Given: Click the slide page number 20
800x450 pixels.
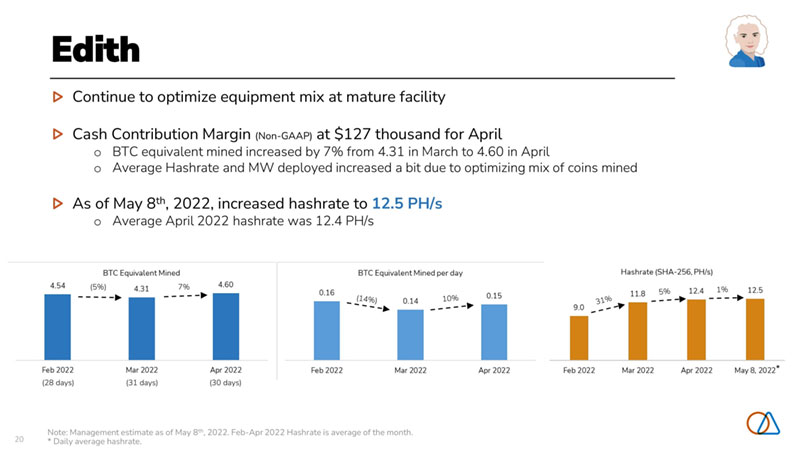Looking at the screenshot, I should pyautogui.click(x=20, y=437).
